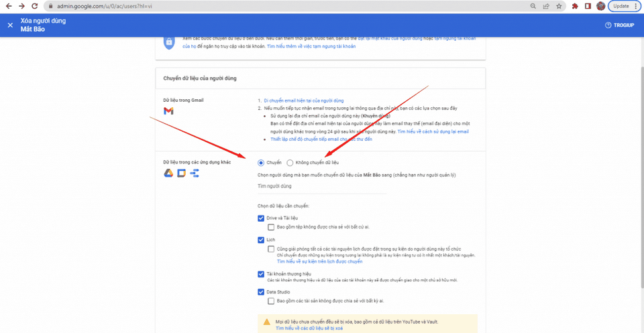
Task: Uncheck the Drive và Tài liệu checkbox
Action: point(261,218)
